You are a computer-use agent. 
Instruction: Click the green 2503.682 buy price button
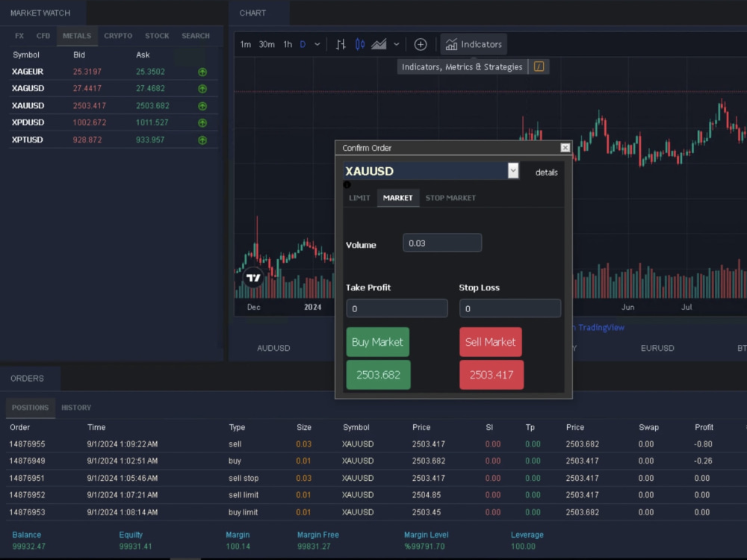(378, 375)
